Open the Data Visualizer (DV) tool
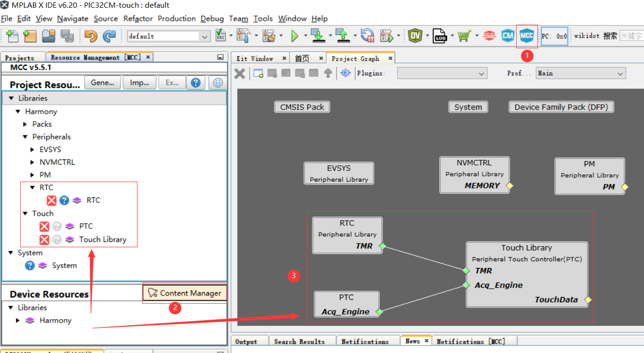The height and width of the screenshot is (353, 644). click(x=415, y=36)
